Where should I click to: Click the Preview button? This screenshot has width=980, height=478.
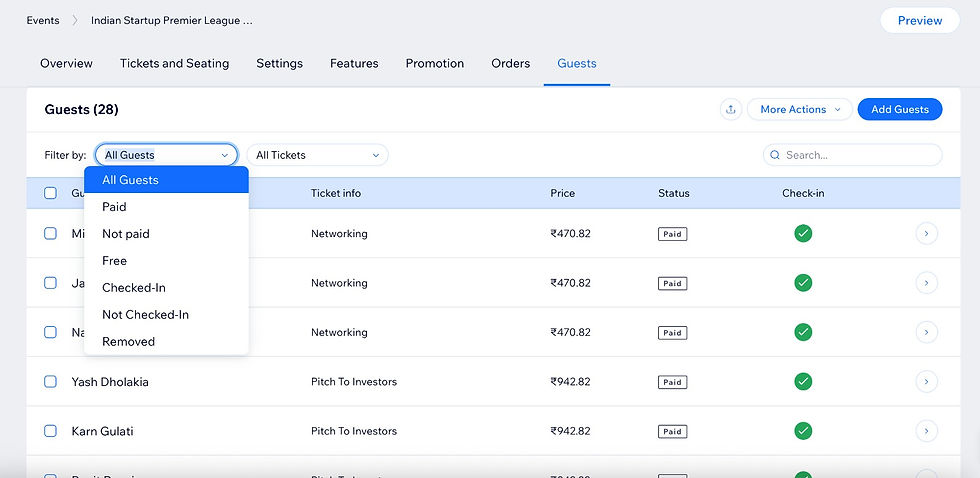pyautogui.click(x=920, y=21)
